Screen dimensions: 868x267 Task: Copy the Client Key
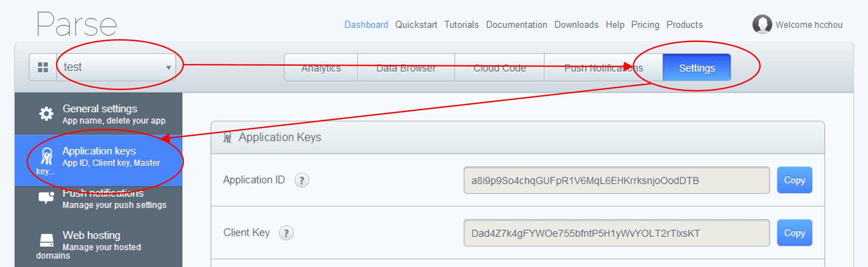(795, 233)
